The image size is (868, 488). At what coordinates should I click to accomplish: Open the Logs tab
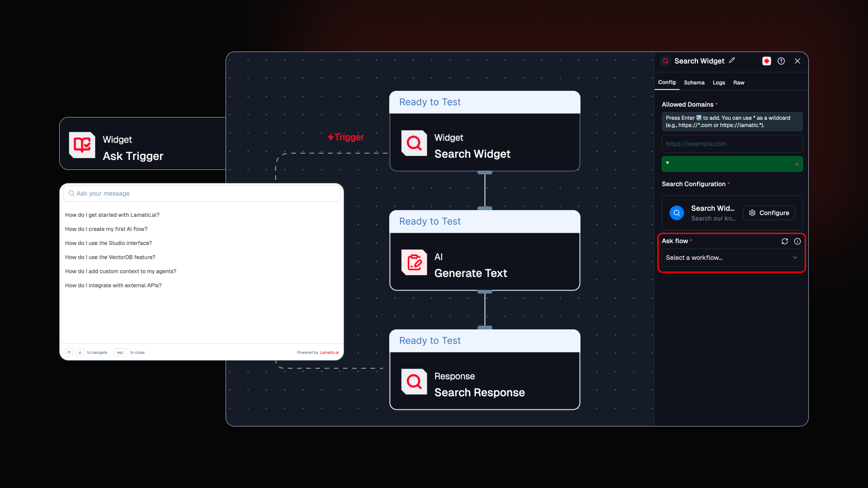tap(719, 83)
